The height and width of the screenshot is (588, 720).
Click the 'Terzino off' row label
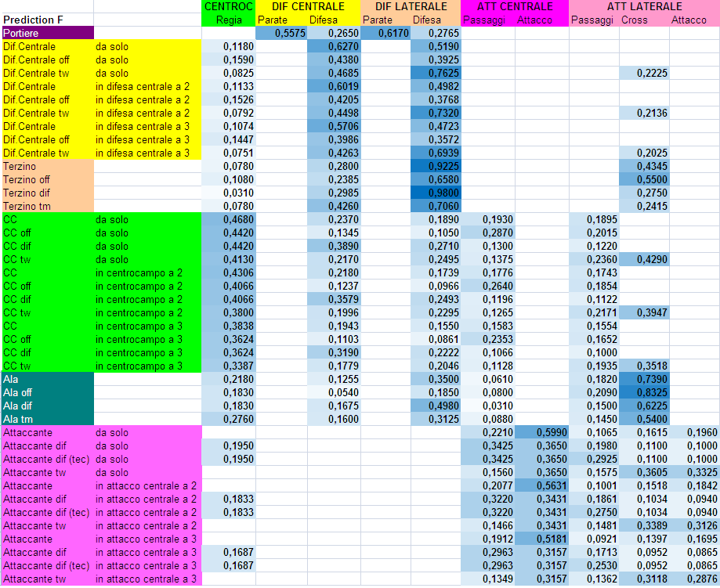pos(47,179)
